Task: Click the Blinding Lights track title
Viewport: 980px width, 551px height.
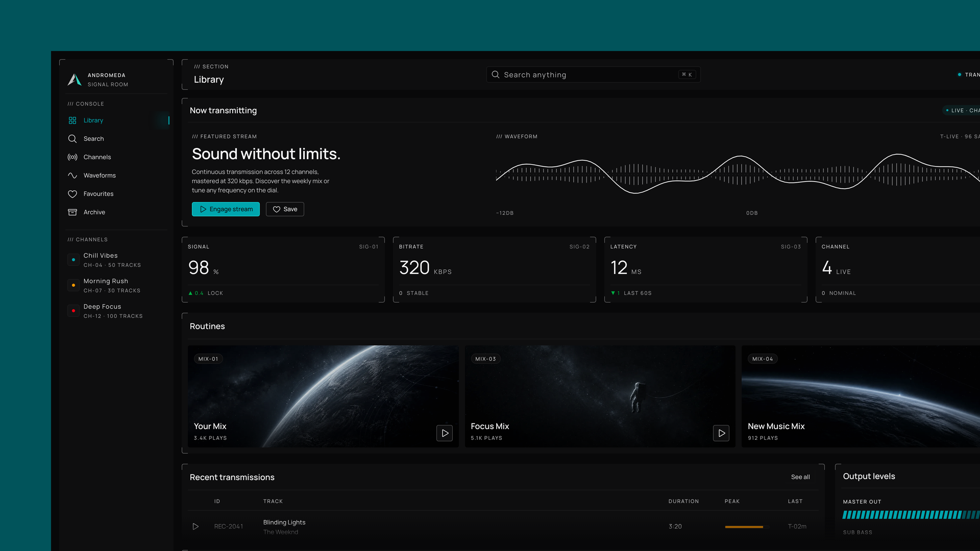Action: point(284,522)
